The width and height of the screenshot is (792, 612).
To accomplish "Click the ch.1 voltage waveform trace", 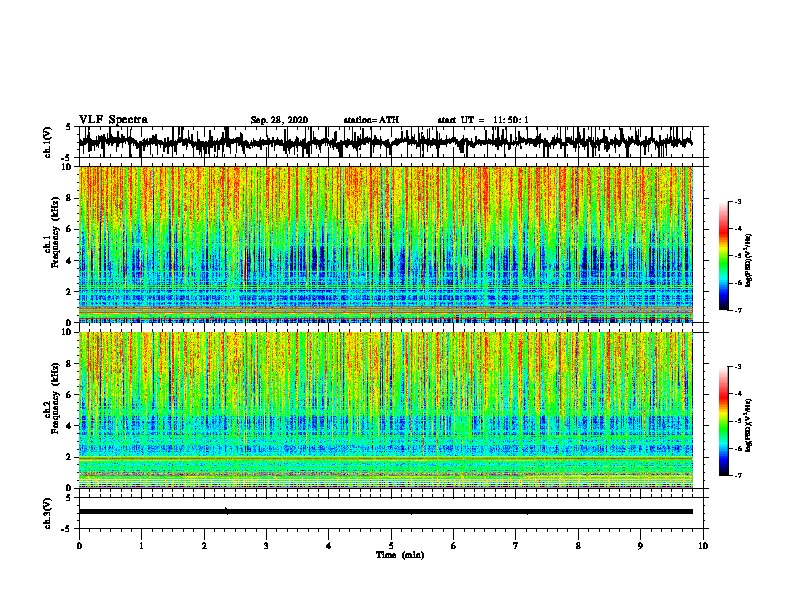I will 385,142.
